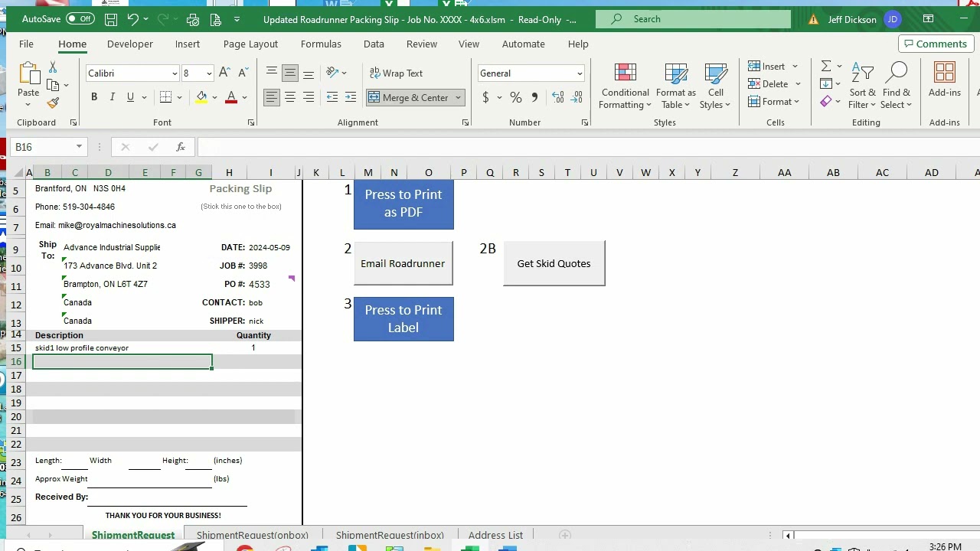
Task: Apply Bold formatting with the B icon
Action: [94, 97]
